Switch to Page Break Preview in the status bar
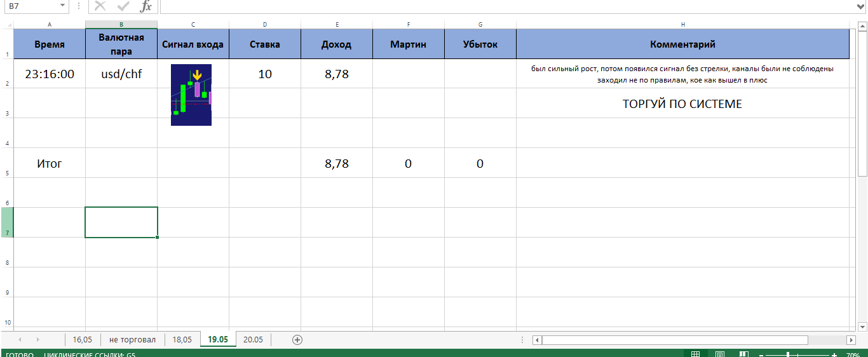The width and height of the screenshot is (868, 357). [x=744, y=354]
